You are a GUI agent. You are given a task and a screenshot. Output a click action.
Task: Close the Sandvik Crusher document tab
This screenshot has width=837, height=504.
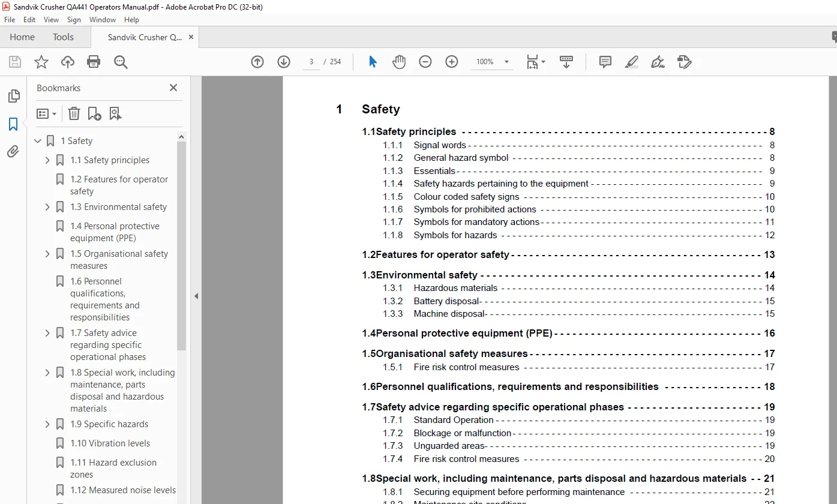[x=191, y=37]
